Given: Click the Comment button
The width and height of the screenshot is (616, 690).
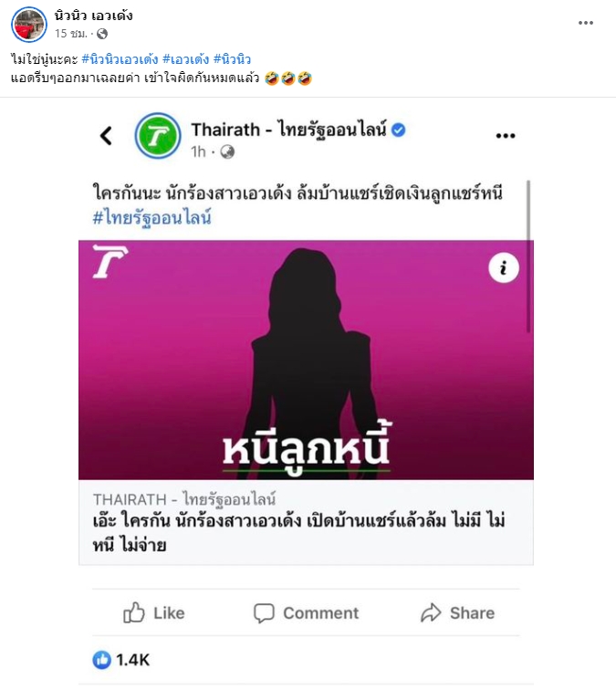Looking at the screenshot, I should click(307, 612).
